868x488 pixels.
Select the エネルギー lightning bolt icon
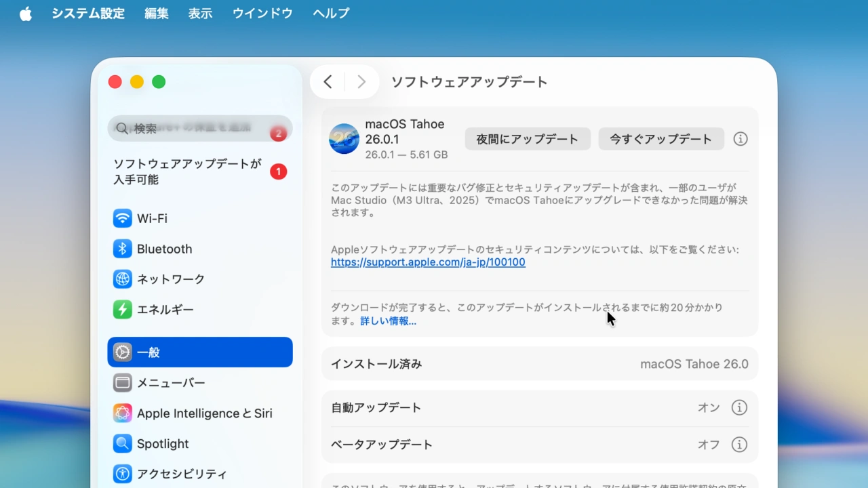coord(123,310)
